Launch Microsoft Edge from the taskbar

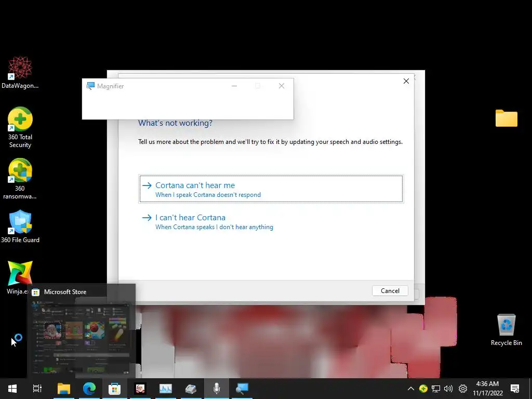[x=89, y=389]
